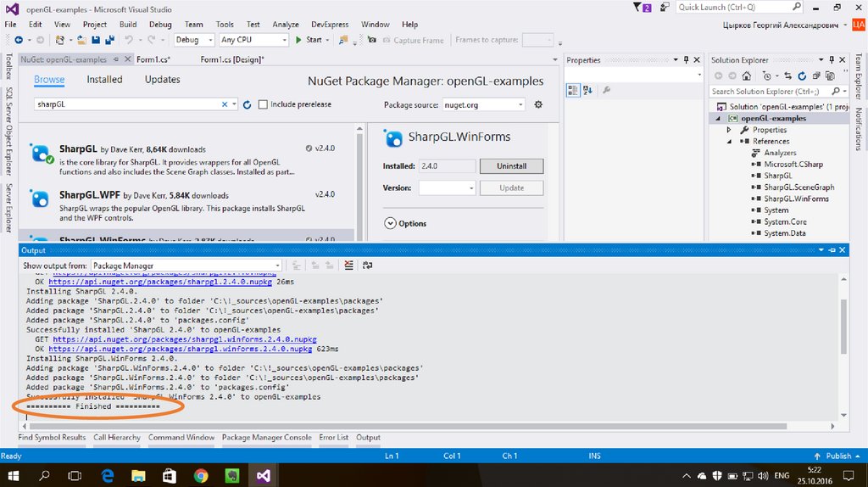
Task: Toggle Word Wrap icon in Output toolbar
Action: (367, 266)
